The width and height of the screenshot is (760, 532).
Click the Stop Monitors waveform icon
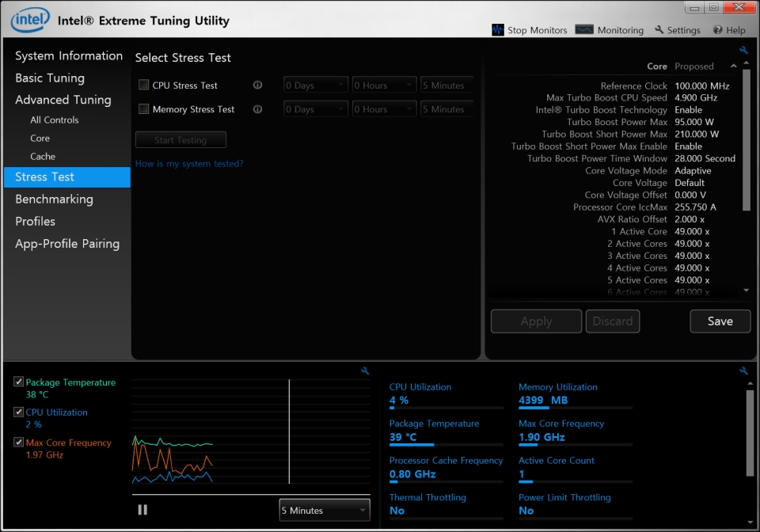point(497,30)
